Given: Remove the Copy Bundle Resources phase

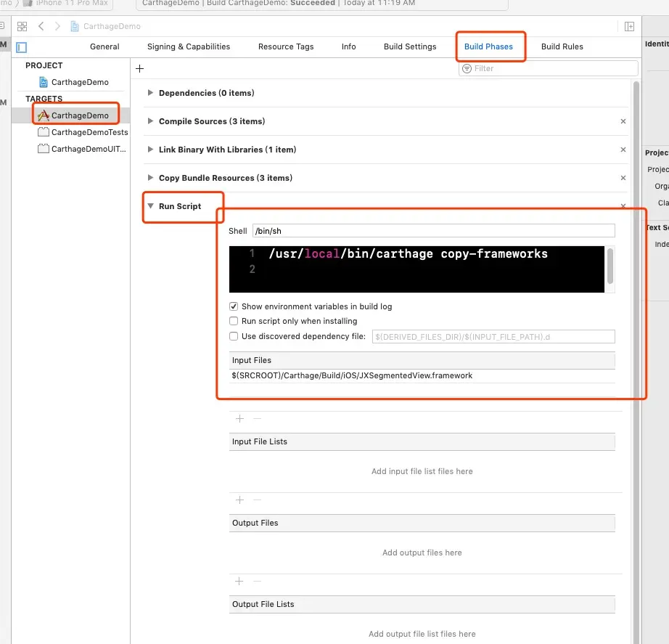Looking at the screenshot, I should [623, 178].
